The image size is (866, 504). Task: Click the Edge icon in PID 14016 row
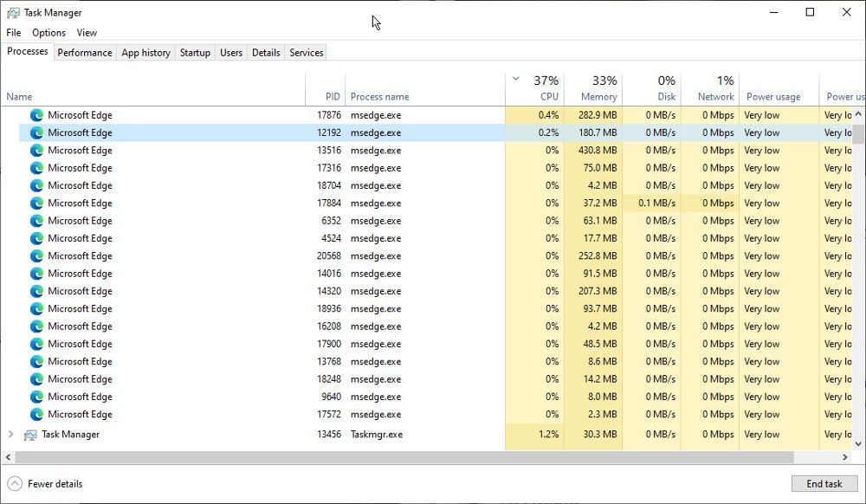[x=36, y=274]
